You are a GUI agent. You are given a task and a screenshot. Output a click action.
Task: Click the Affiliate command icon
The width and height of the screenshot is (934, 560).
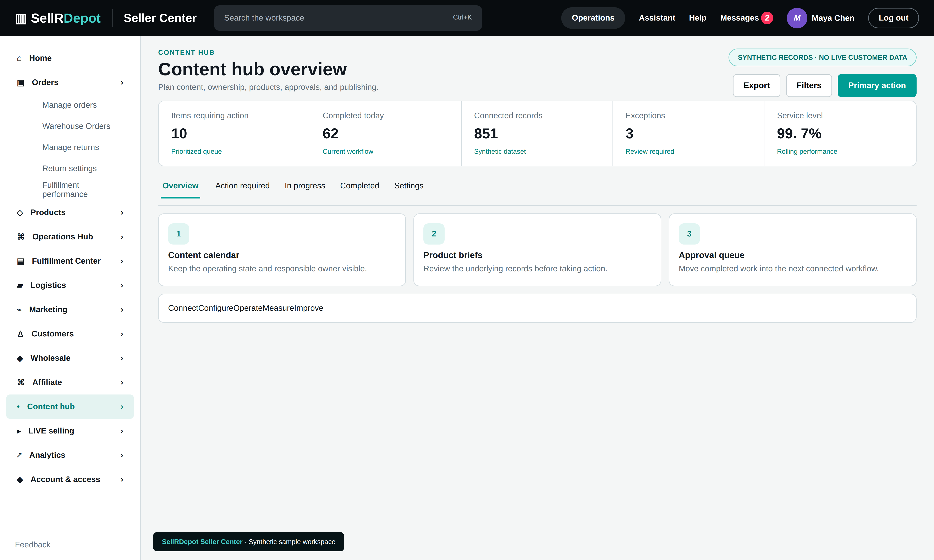(21, 382)
